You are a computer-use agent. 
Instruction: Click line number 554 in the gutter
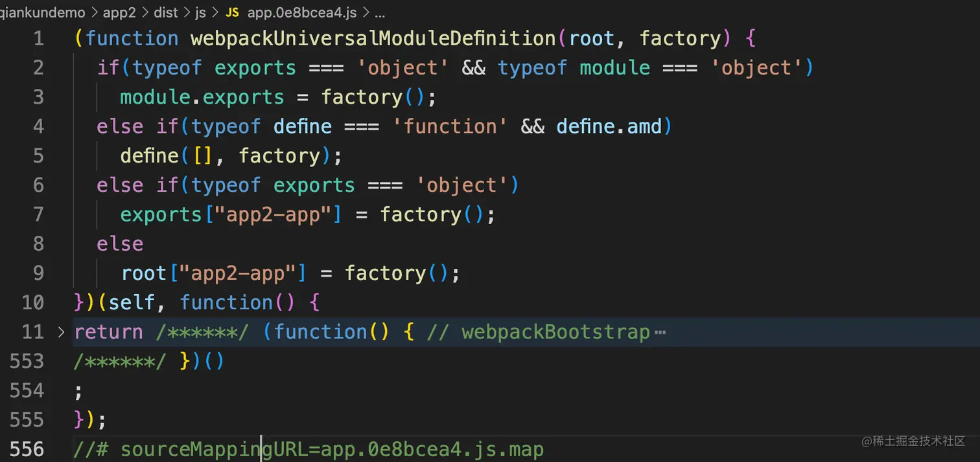click(27, 391)
